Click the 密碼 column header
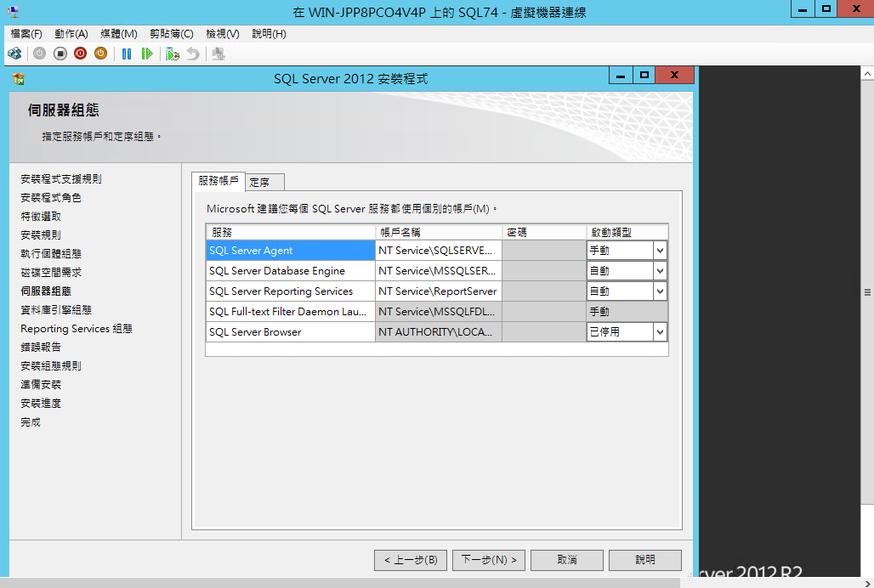The image size is (874, 588). coord(544,232)
